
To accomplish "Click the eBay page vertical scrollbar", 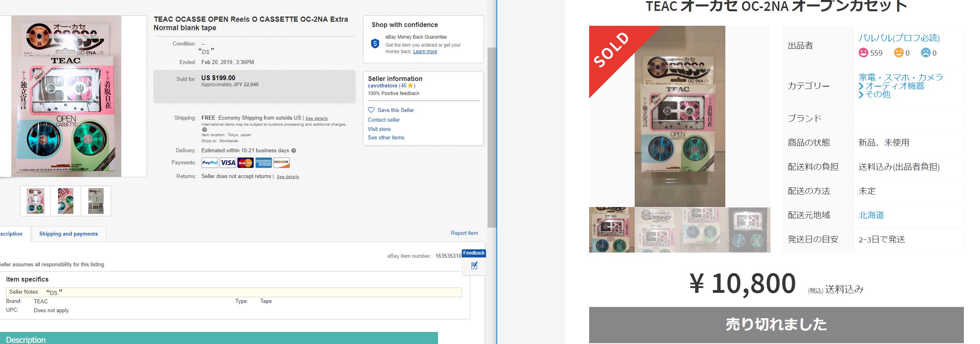I will [x=492, y=137].
